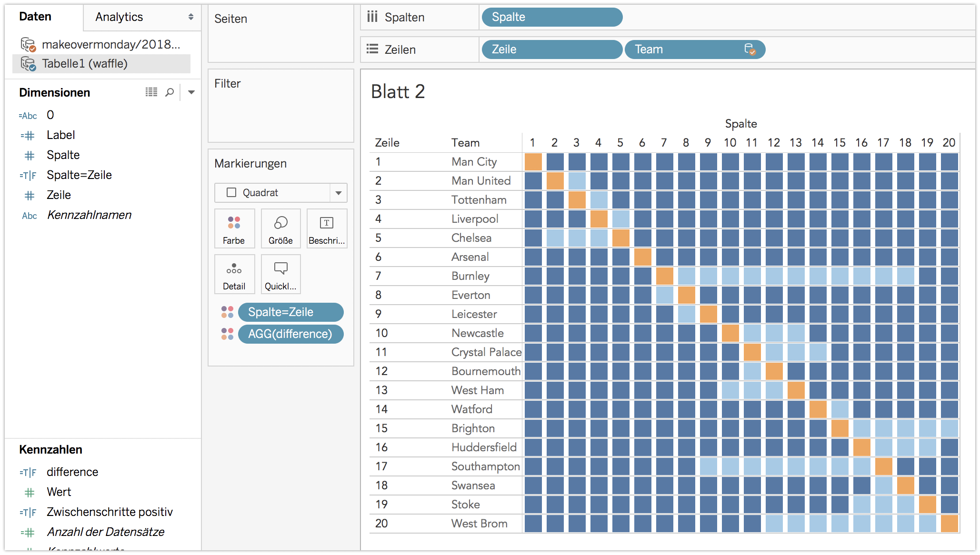Click the Spalten columns shelf icon

coord(372,17)
